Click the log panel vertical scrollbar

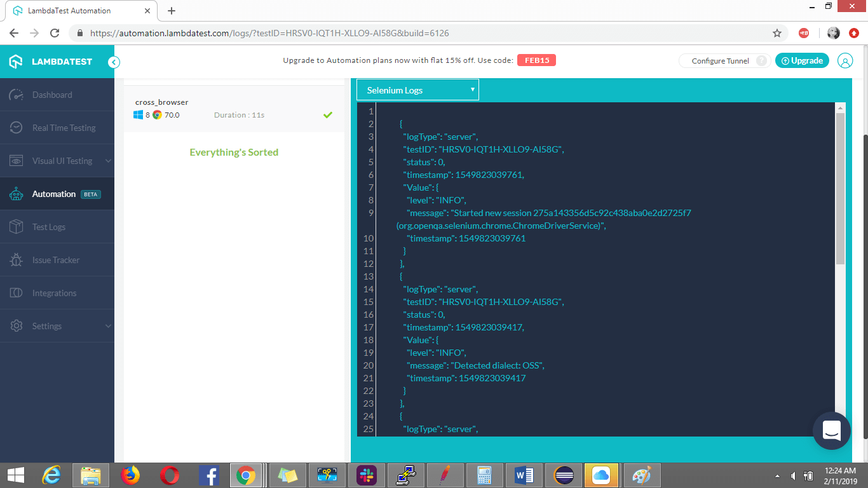(x=840, y=189)
